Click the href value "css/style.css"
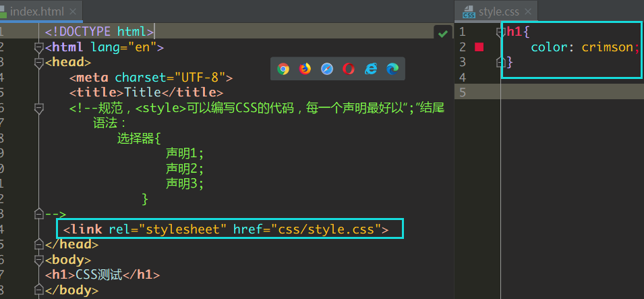Screen dimensions: 644x299 325,229
